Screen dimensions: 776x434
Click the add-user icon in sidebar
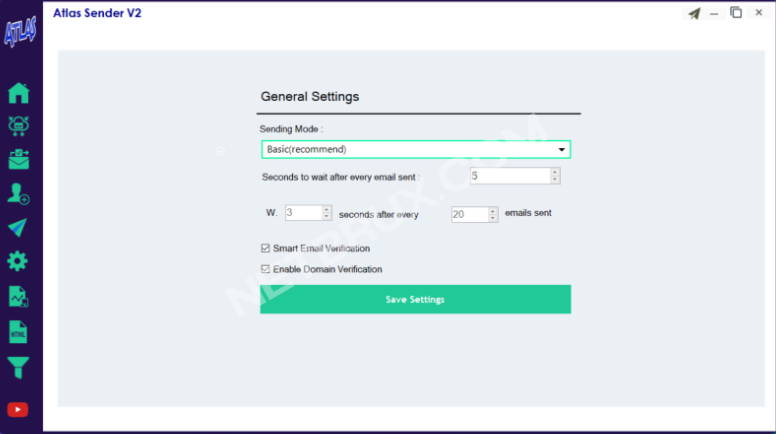[19, 193]
